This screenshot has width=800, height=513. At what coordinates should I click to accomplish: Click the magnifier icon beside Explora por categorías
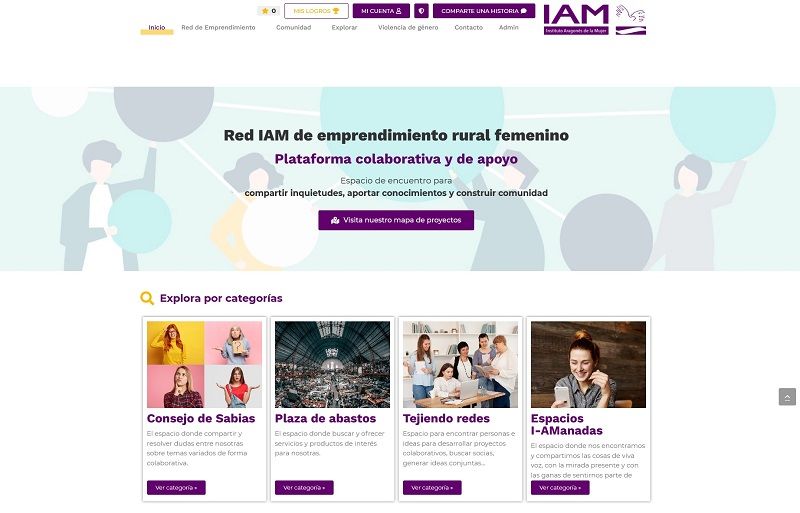(147, 298)
